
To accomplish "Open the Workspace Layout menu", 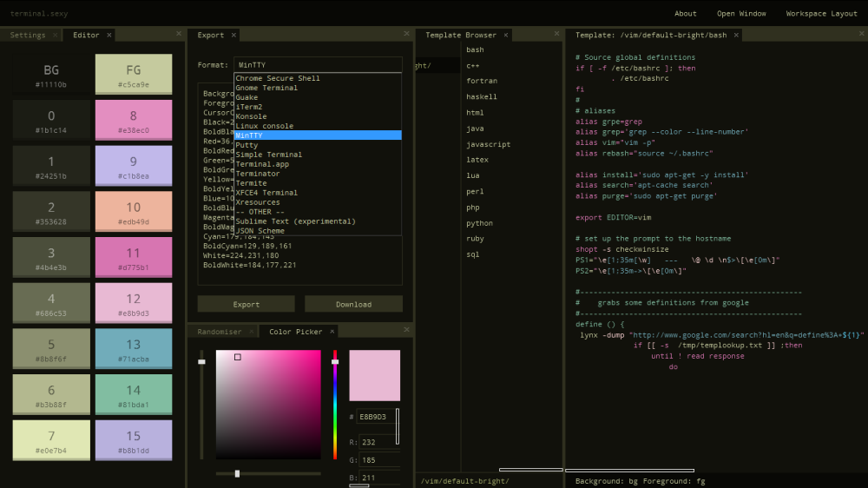I will pos(821,13).
